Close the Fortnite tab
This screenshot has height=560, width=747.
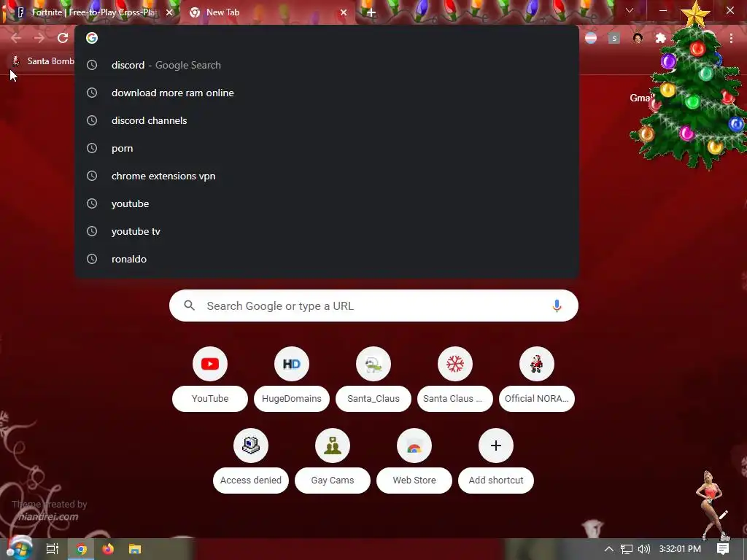point(169,12)
